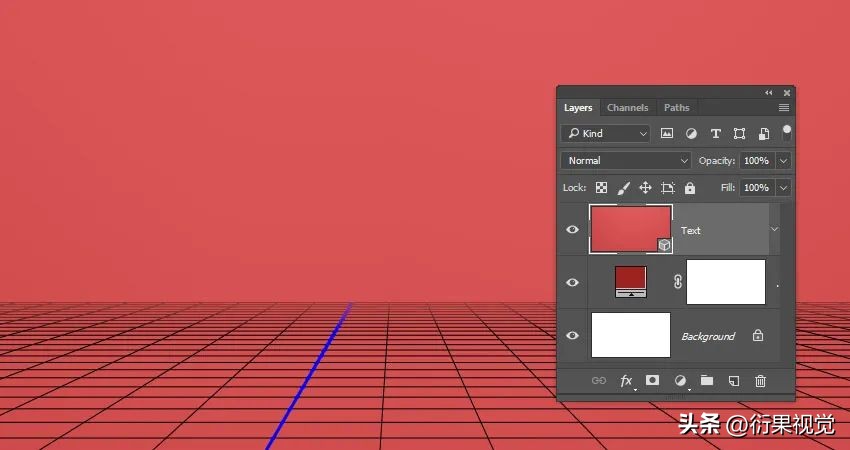Select the Background layer name
Screen dimensions: 850x450
click(x=708, y=336)
